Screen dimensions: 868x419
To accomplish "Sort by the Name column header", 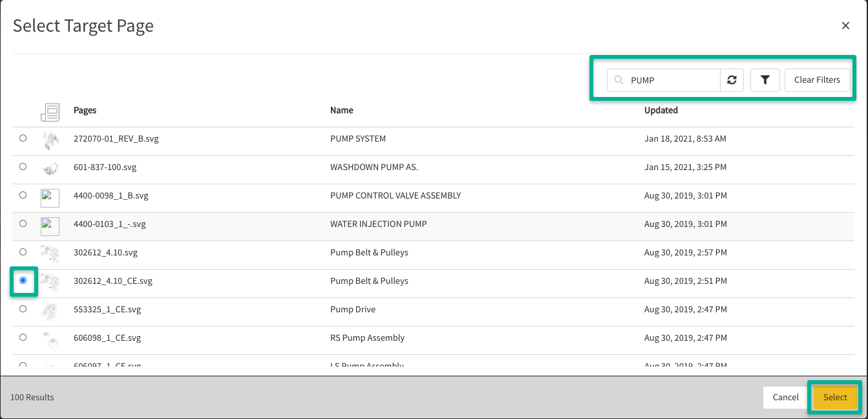I will coord(341,111).
